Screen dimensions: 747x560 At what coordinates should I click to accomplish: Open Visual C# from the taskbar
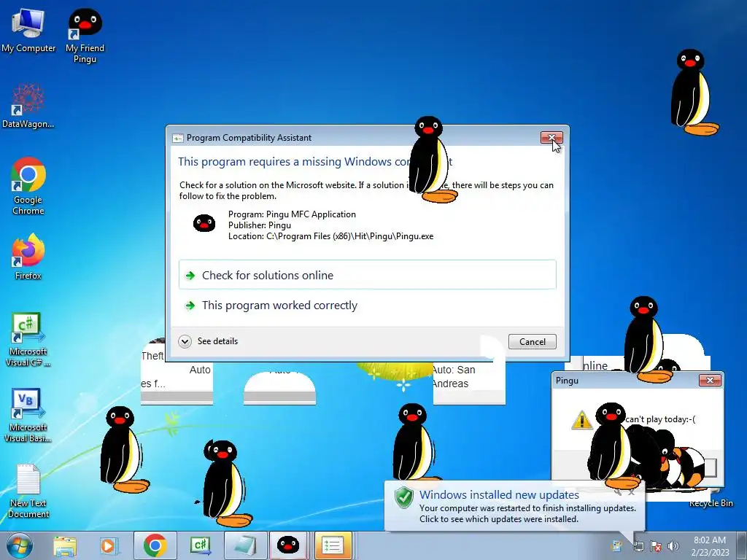[201, 545]
